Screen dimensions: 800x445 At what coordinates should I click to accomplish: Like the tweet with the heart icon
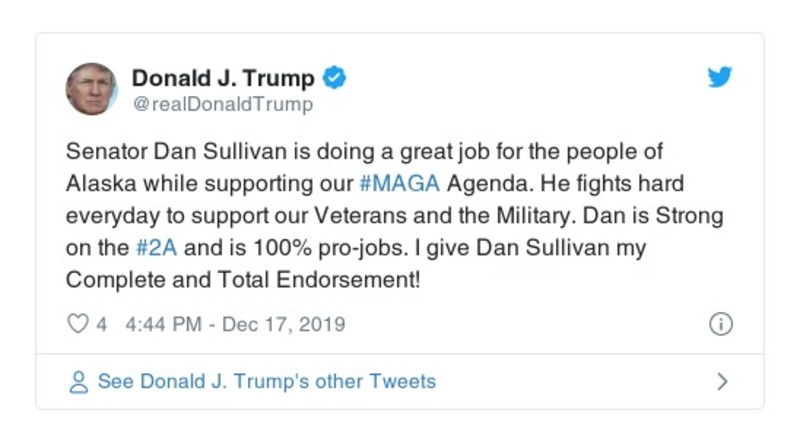78,324
